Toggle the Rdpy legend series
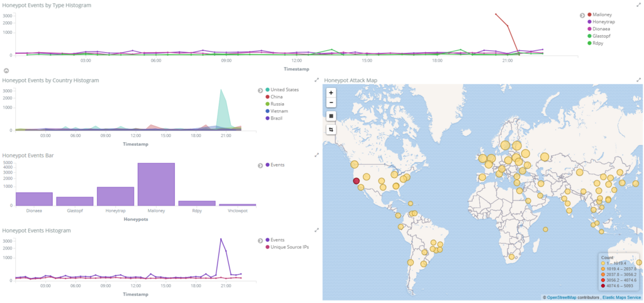 tap(596, 43)
